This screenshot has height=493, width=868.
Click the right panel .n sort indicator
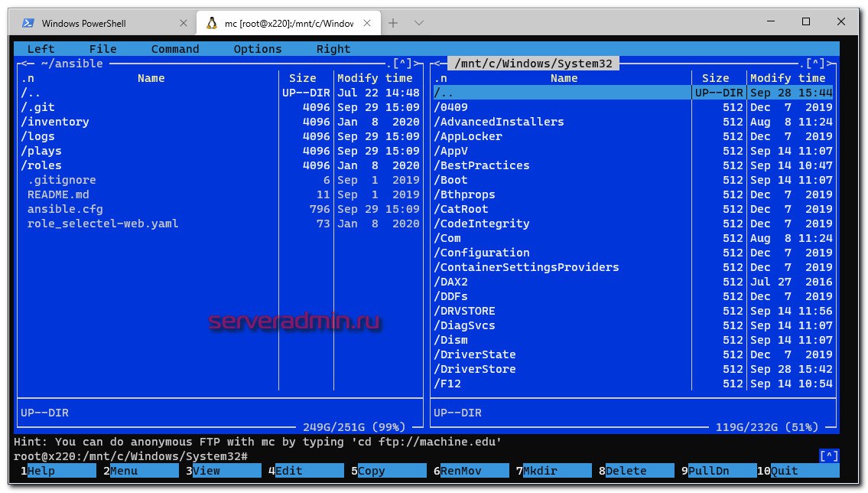click(441, 78)
